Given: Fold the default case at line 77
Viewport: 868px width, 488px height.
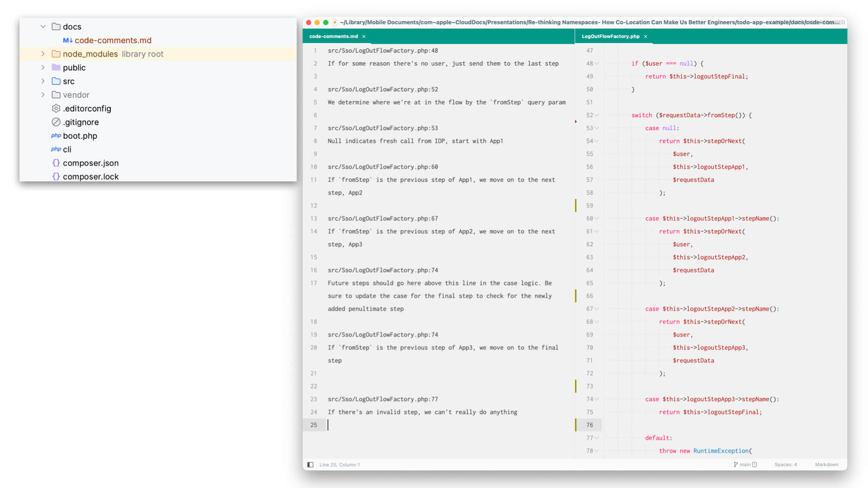Looking at the screenshot, I should [x=597, y=438].
